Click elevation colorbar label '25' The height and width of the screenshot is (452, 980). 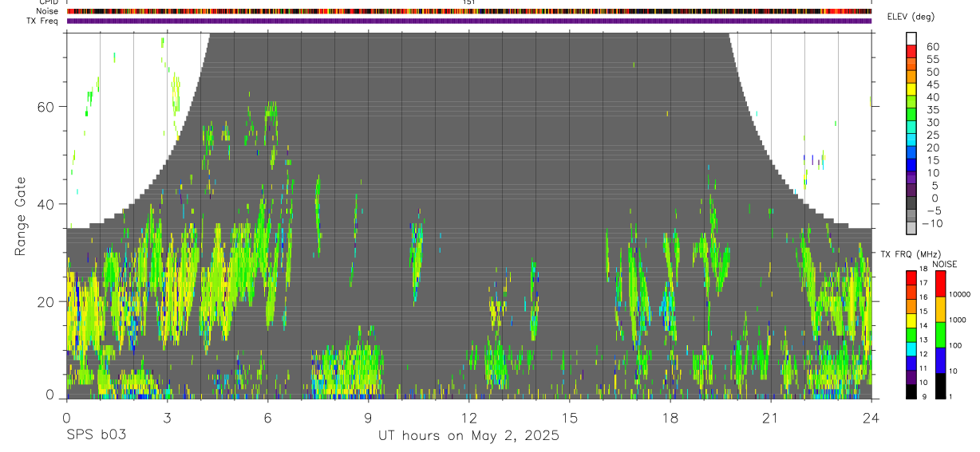pyautogui.click(x=932, y=136)
